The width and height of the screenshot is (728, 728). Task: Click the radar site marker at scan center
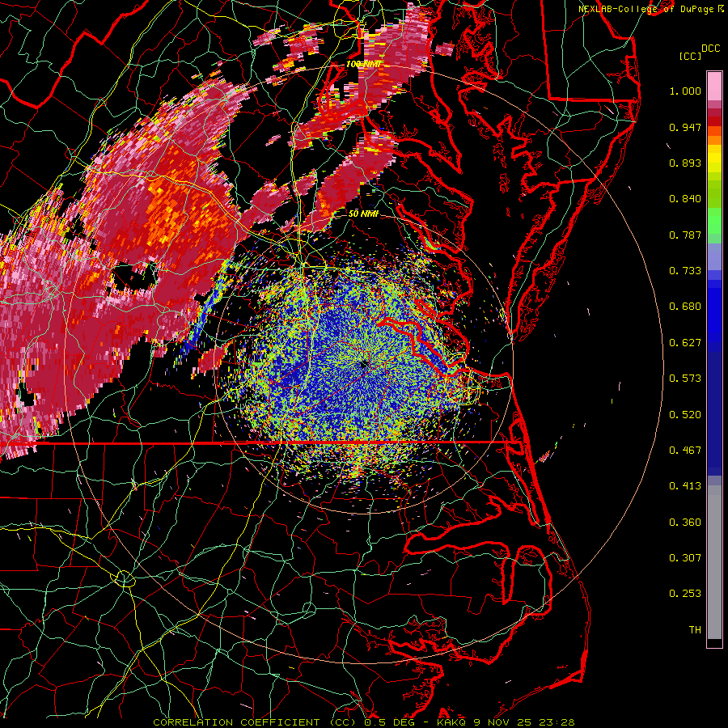pyautogui.click(x=363, y=364)
